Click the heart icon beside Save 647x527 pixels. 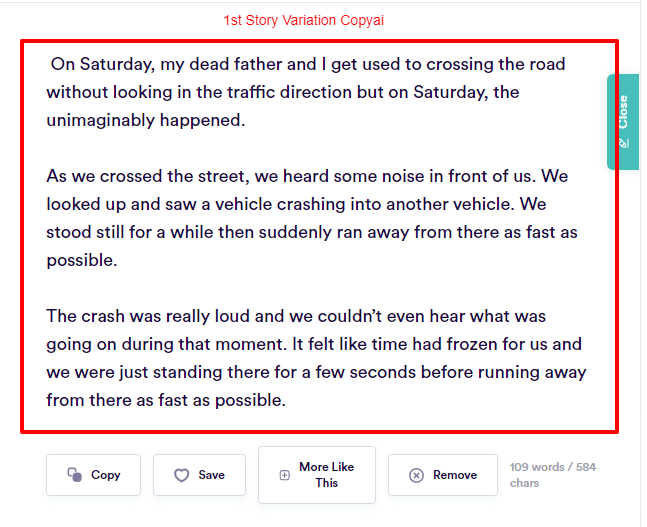181,475
